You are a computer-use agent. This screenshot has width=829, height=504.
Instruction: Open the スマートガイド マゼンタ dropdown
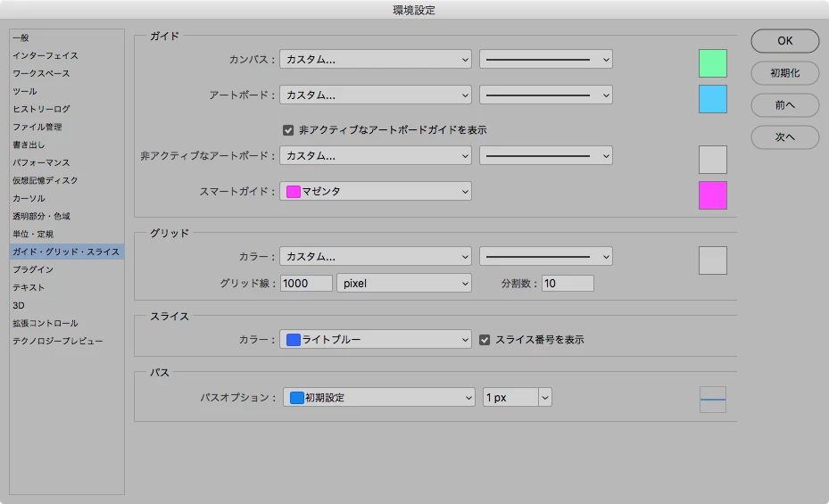click(x=376, y=191)
